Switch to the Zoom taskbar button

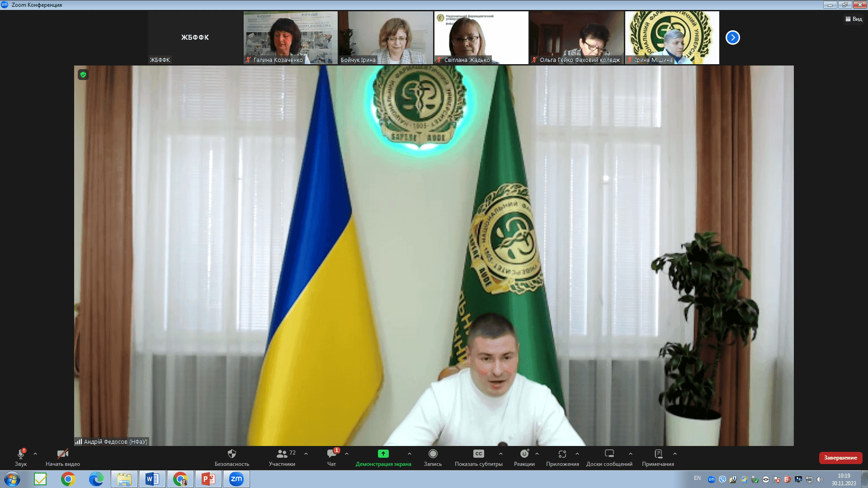[236, 479]
